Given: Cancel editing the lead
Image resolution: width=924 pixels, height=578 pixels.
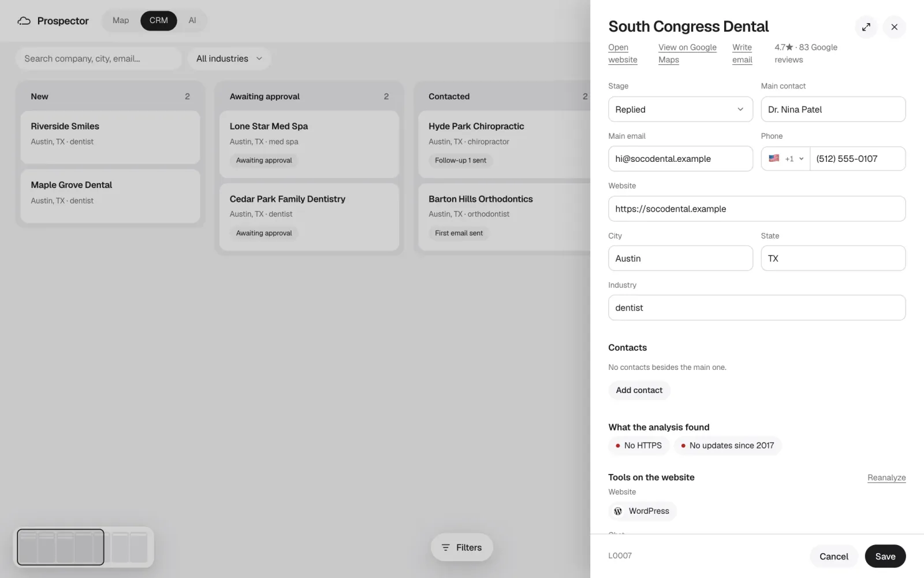Looking at the screenshot, I should (833, 556).
